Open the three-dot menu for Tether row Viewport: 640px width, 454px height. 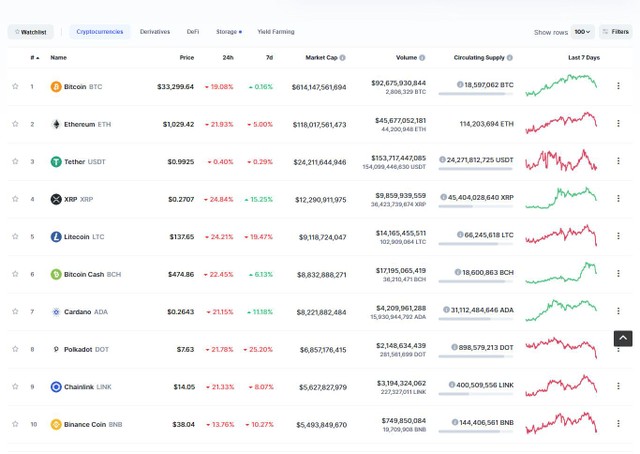pyautogui.click(x=618, y=161)
